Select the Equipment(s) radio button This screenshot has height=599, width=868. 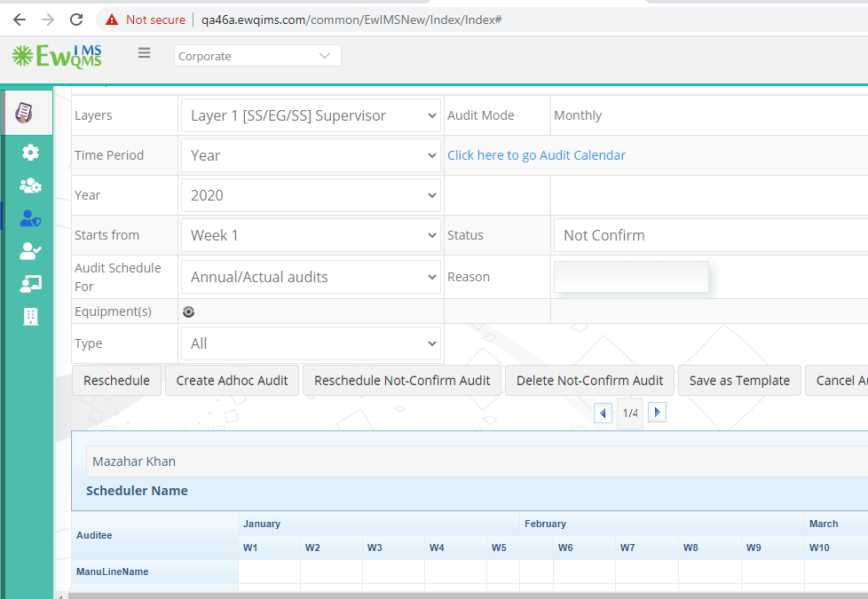[189, 311]
